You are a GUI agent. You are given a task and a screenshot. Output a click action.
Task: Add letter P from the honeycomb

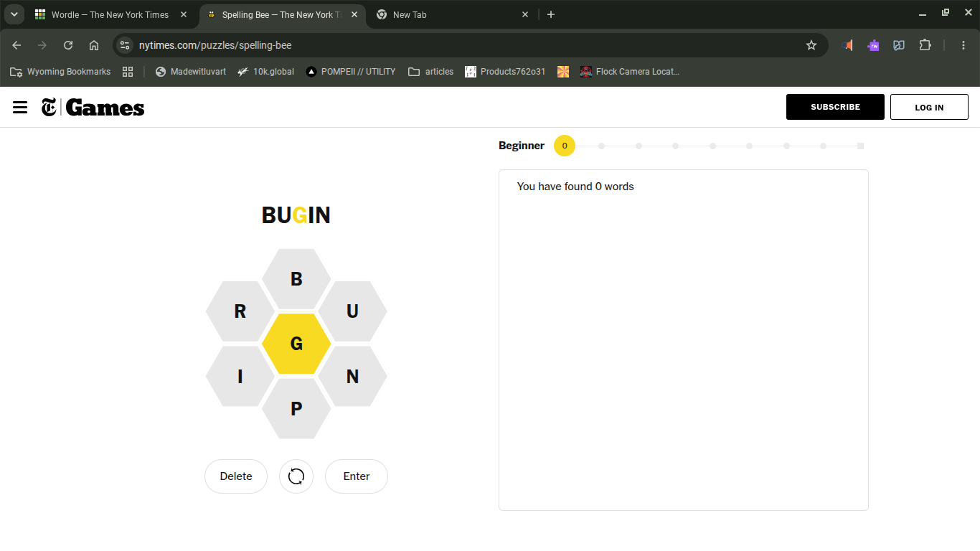point(296,408)
